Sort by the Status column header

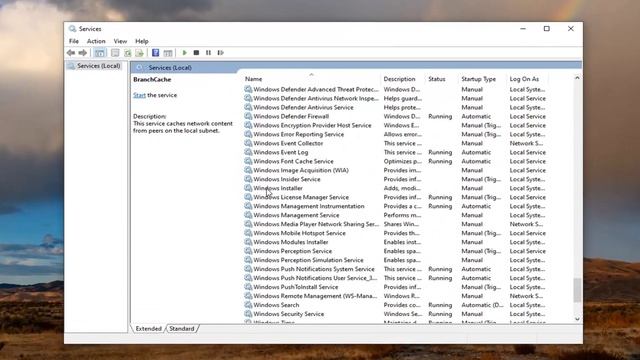pos(442,79)
